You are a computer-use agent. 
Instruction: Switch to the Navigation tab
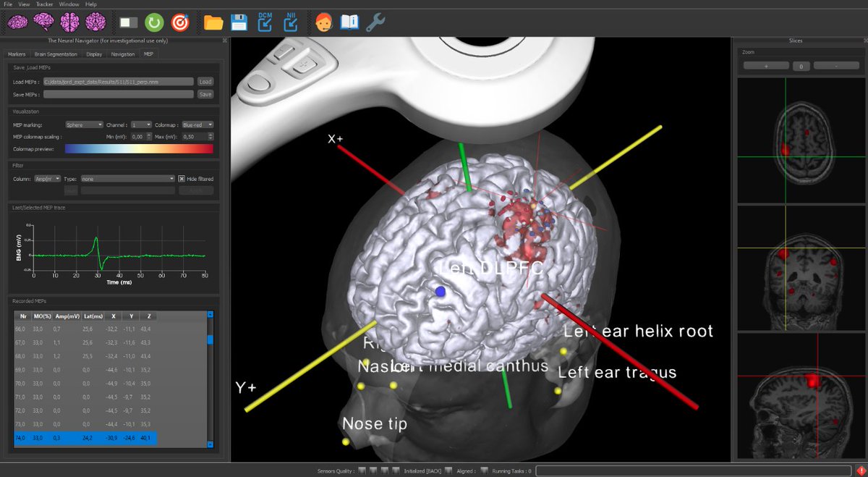[123, 54]
